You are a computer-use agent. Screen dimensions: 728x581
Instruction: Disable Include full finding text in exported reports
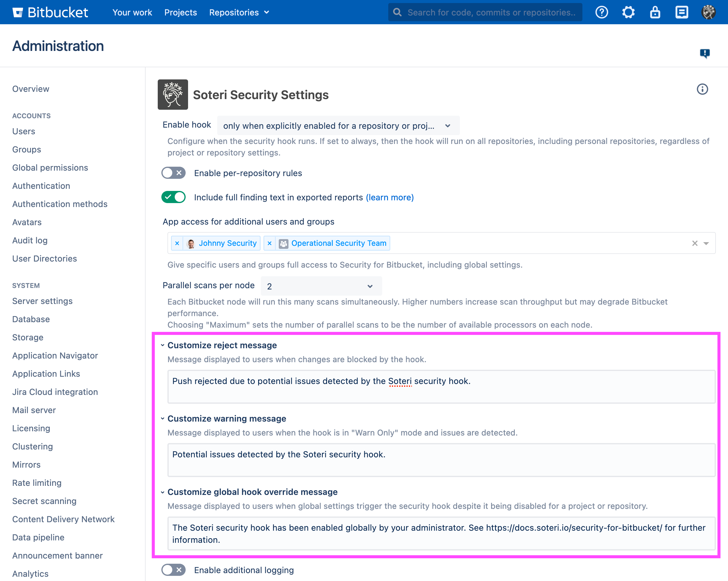(x=173, y=197)
